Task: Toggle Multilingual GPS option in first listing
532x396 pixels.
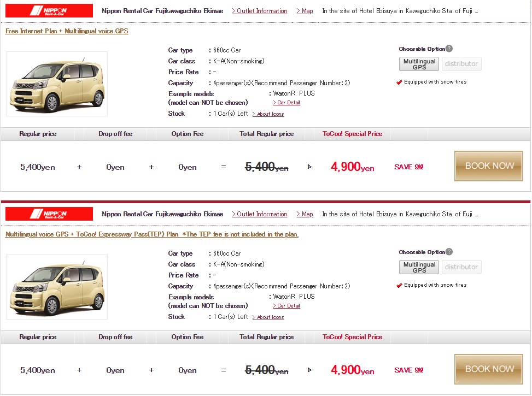Action: [x=419, y=64]
